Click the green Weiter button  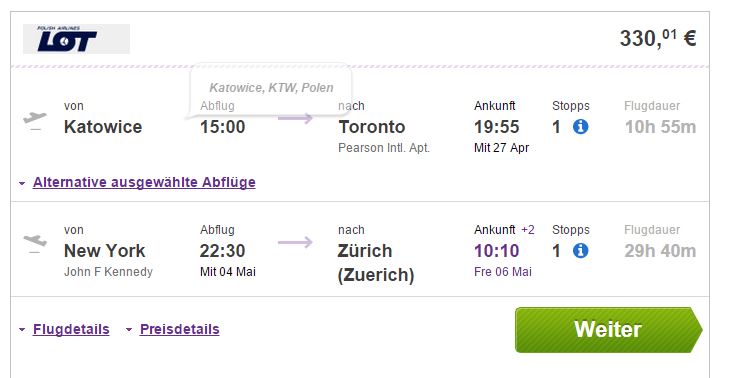[x=608, y=330]
